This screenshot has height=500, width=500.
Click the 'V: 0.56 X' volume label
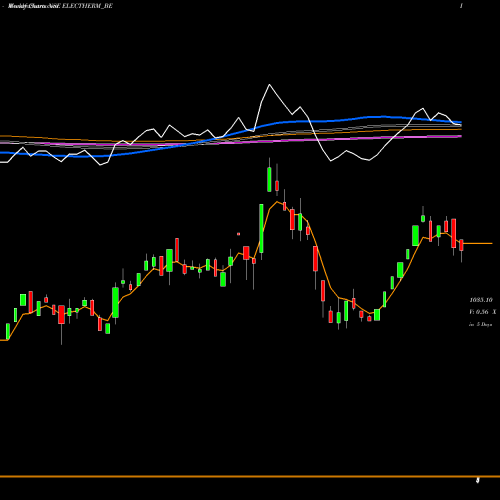tap(482, 312)
